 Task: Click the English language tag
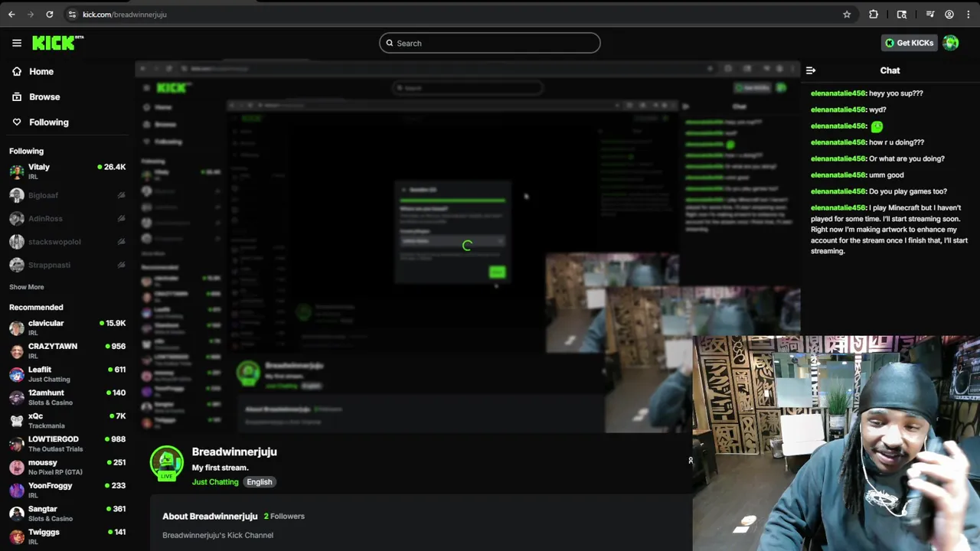[x=260, y=482]
